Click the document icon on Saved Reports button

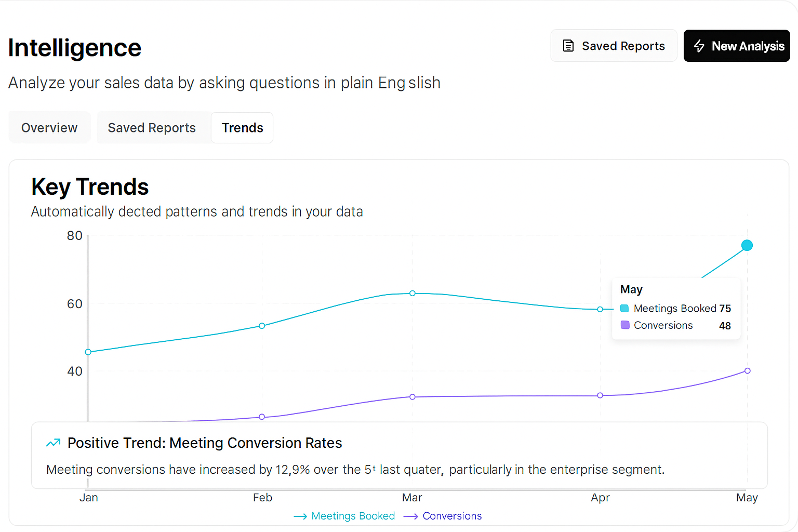568,46
